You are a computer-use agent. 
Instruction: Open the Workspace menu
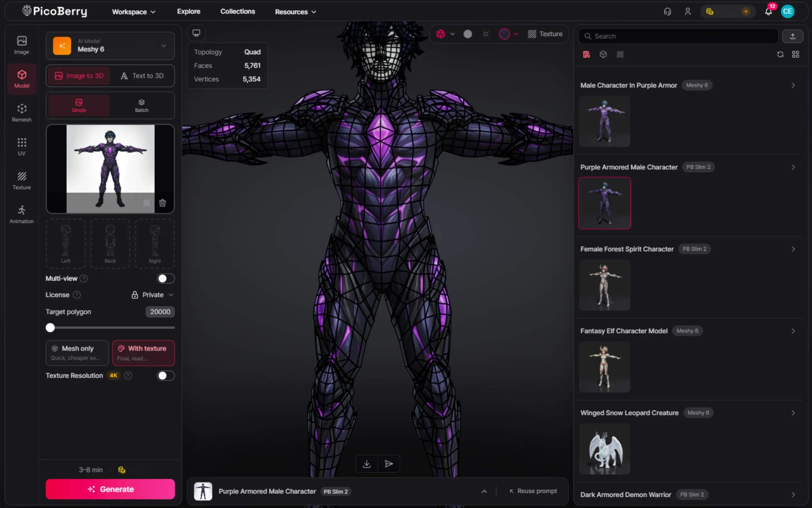click(133, 12)
